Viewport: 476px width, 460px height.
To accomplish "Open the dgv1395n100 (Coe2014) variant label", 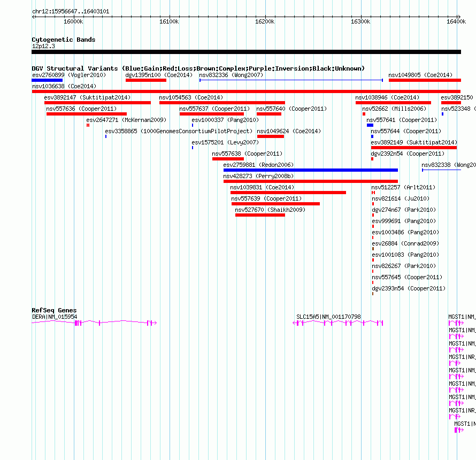I will (159, 75).
